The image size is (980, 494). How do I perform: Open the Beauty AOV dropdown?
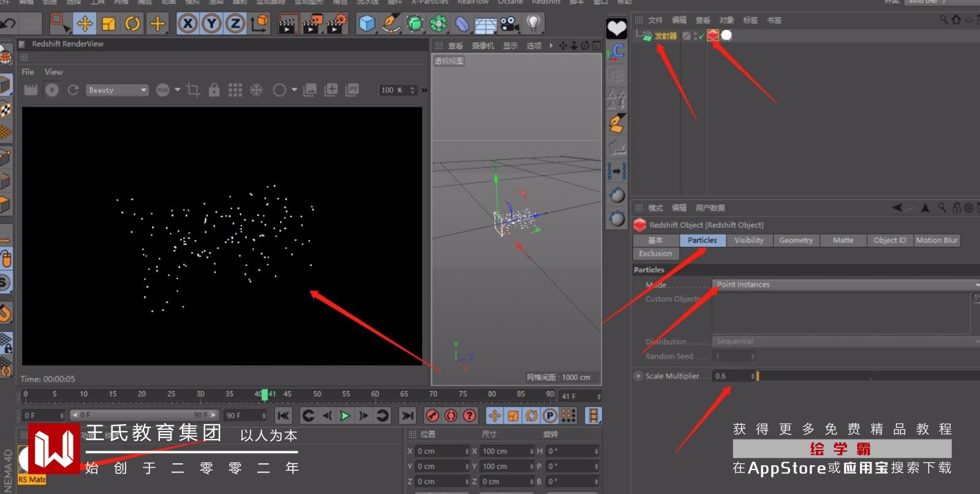[117, 90]
